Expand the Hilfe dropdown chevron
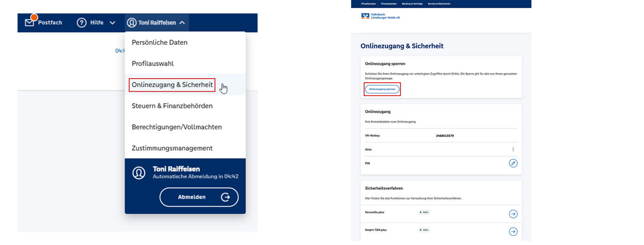Viewport: 644px width, 245px height. tap(112, 23)
